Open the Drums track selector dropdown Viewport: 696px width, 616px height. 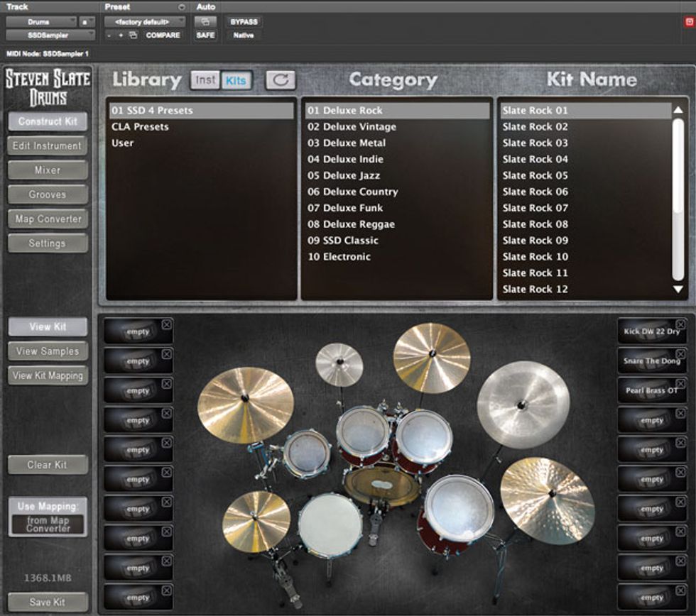pyautogui.click(x=41, y=22)
